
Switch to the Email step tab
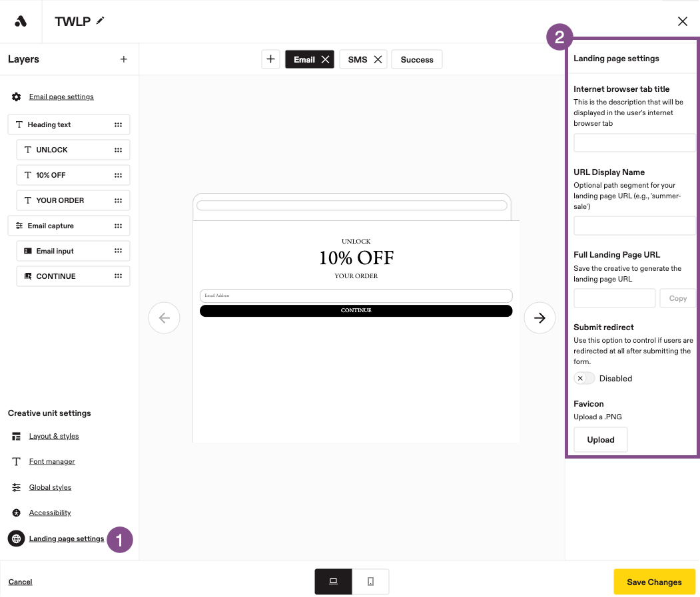[x=304, y=59]
